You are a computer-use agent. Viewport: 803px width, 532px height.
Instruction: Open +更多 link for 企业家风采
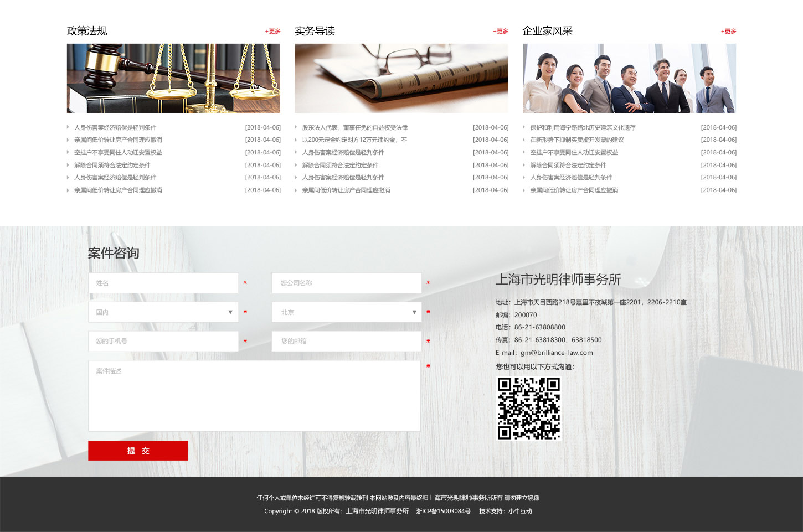coord(728,32)
